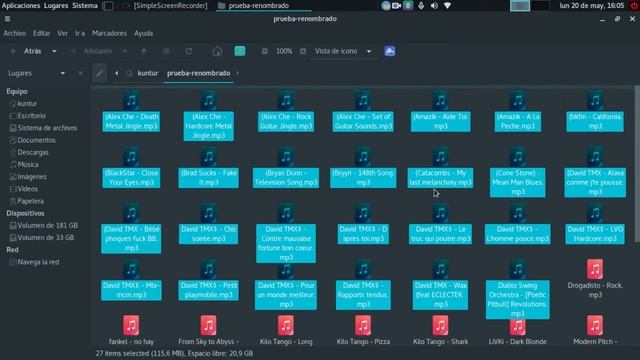Click the blue search icon in toolbar
The image size is (640, 360).
tap(390, 51)
